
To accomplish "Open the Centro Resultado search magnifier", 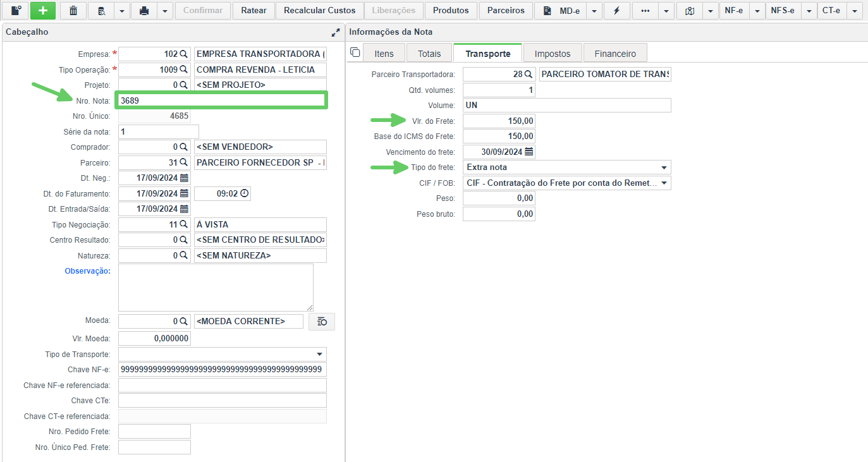I will tap(184, 240).
